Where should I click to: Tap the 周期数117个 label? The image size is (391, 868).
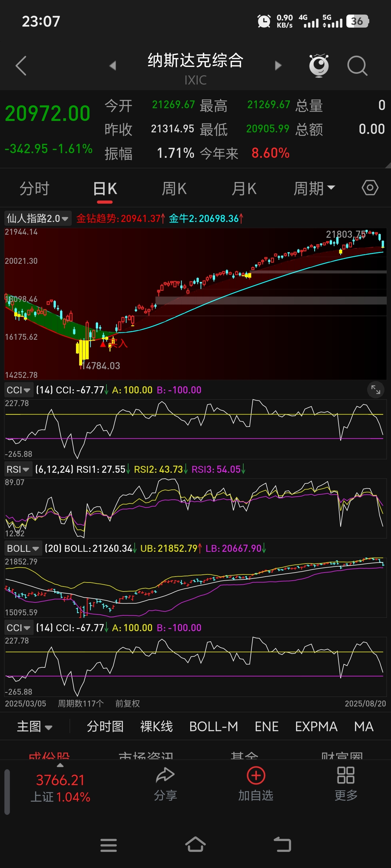tap(81, 704)
